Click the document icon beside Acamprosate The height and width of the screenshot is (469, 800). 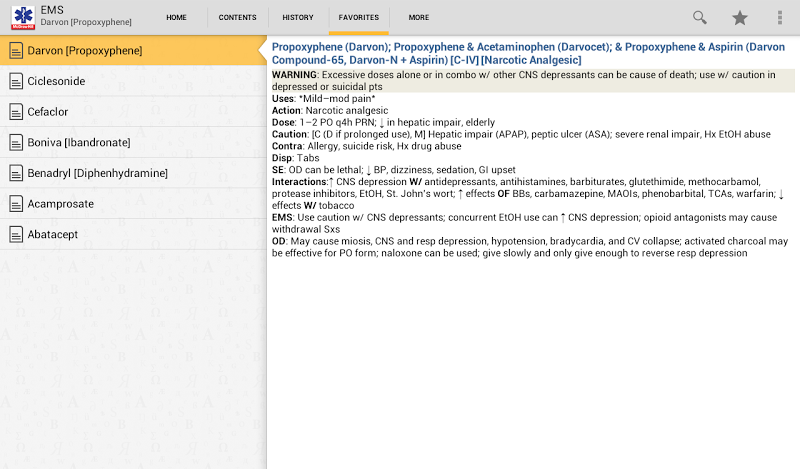point(16,204)
